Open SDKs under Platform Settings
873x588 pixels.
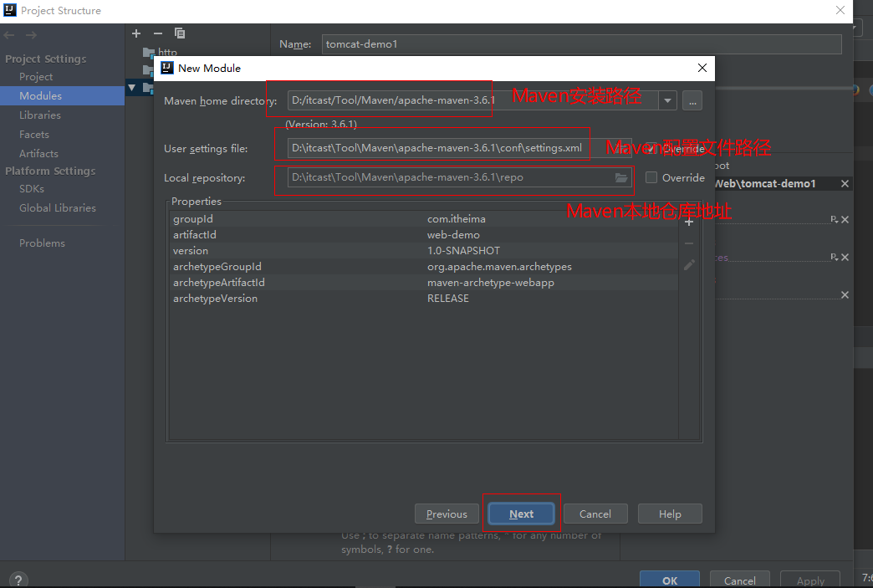click(x=32, y=189)
